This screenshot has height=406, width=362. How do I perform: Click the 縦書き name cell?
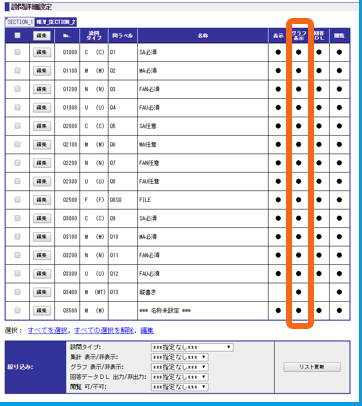(147, 292)
